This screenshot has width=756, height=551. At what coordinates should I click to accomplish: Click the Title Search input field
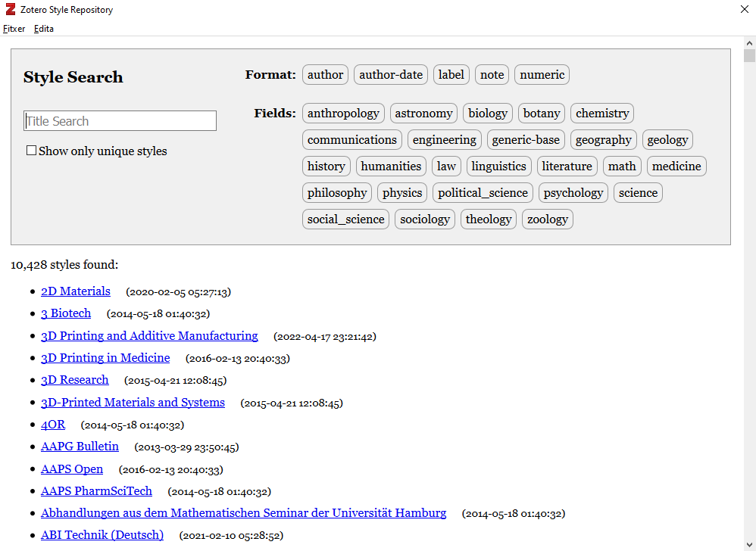coord(120,121)
